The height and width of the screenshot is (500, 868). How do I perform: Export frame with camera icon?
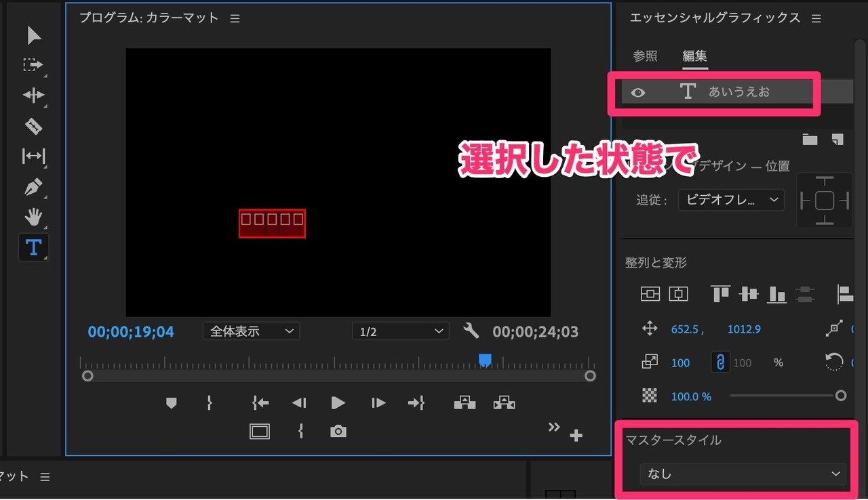[x=338, y=432]
